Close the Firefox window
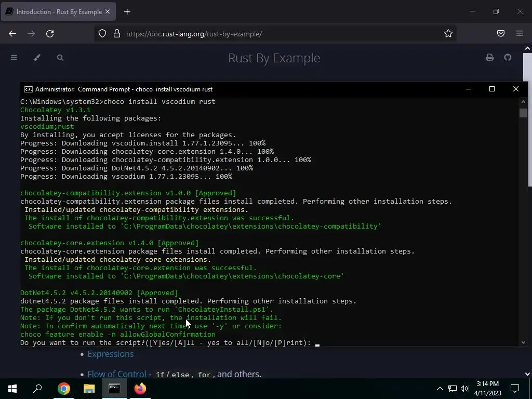 [520, 11]
